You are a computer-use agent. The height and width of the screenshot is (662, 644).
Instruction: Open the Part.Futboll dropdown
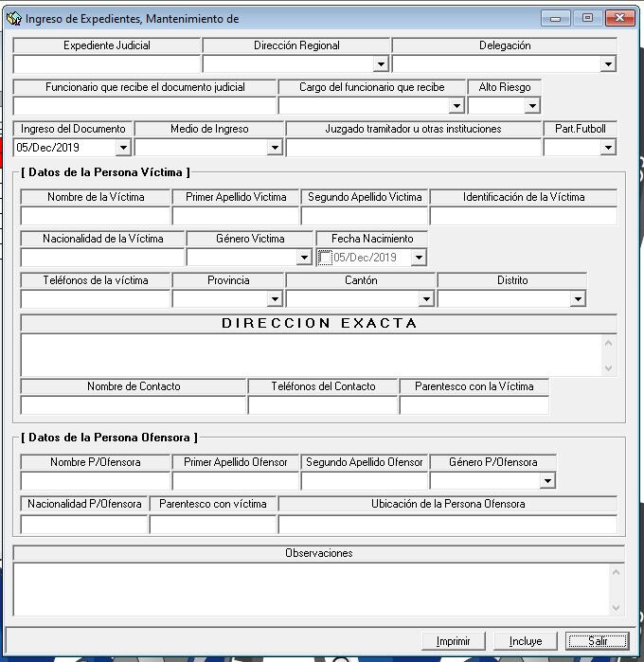[x=608, y=148]
